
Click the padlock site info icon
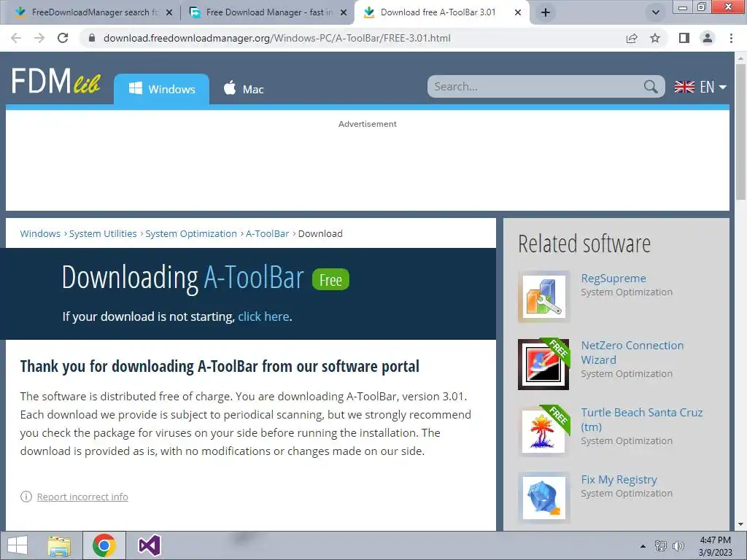(x=92, y=38)
